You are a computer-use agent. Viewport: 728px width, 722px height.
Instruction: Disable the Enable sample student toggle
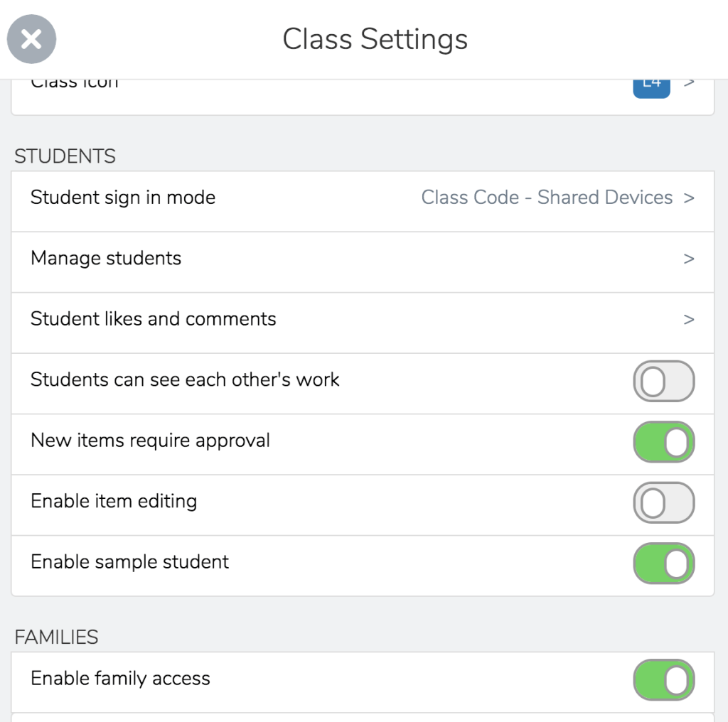click(663, 563)
